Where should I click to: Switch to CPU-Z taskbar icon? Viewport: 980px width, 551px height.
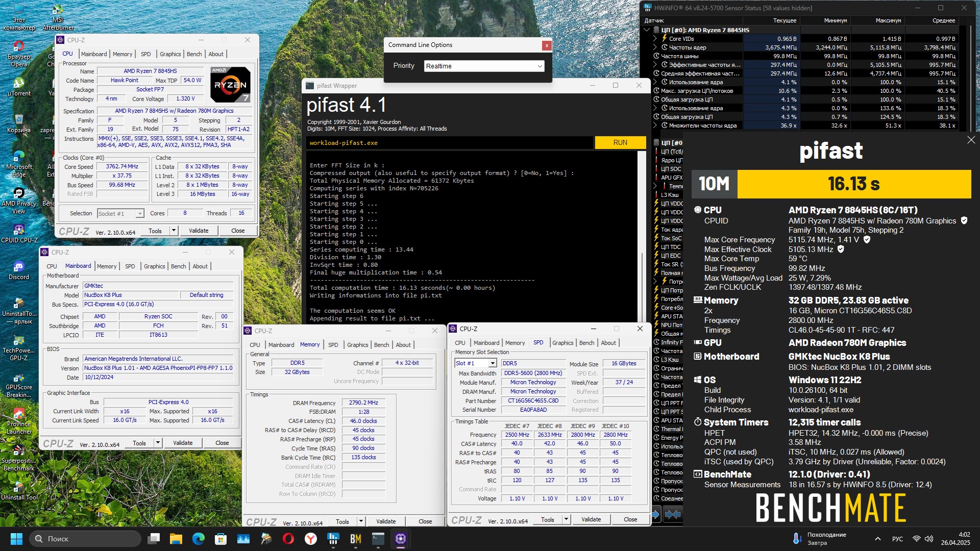(401, 539)
